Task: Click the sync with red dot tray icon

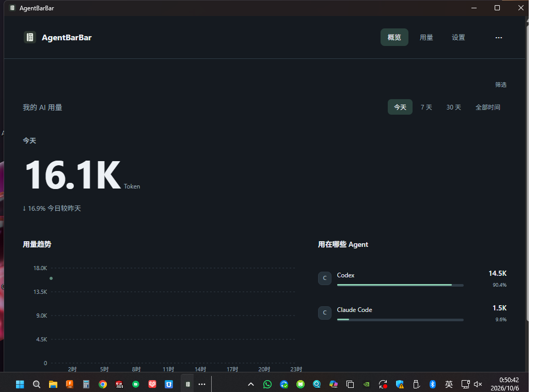Action: (383, 384)
